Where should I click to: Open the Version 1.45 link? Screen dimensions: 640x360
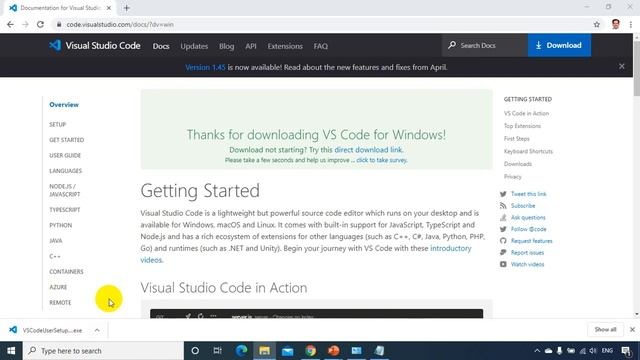tap(205, 67)
